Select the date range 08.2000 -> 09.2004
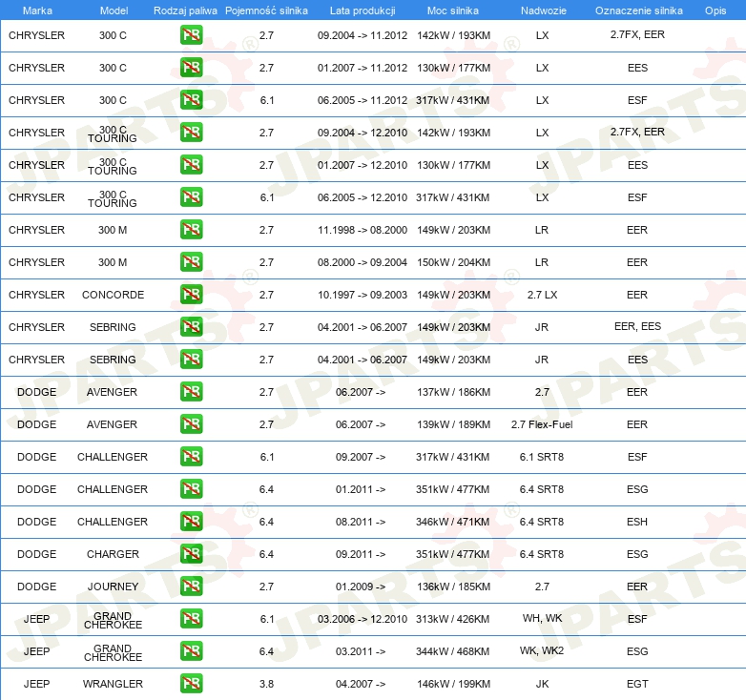Image resolution: width=746 pixels, height=700 pixels. click(363, 262)
